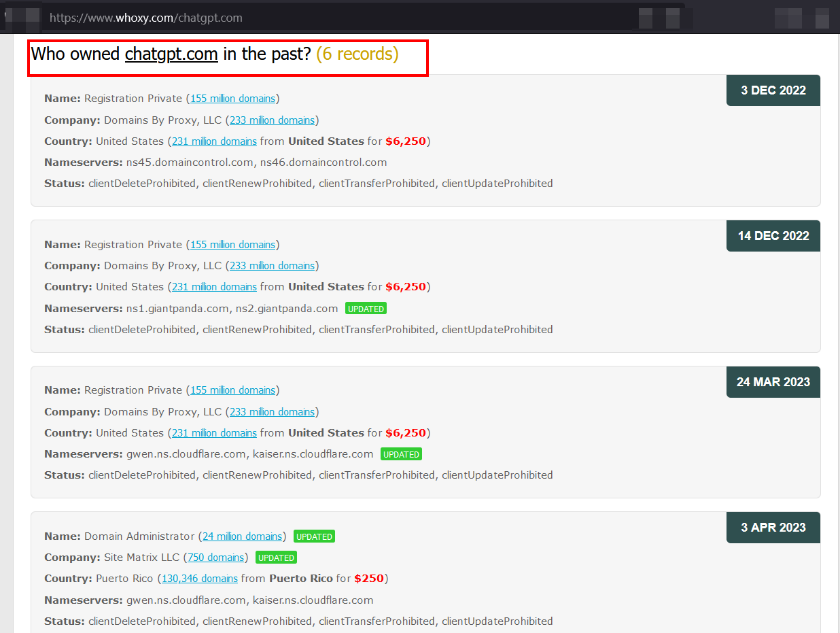Open 155 million domains link in 24 MAR 2023 record

[x=232, y=390]
